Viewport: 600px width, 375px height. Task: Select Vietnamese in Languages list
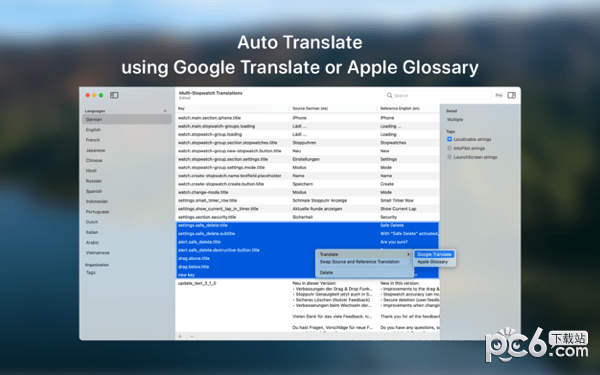click(127, 253)
